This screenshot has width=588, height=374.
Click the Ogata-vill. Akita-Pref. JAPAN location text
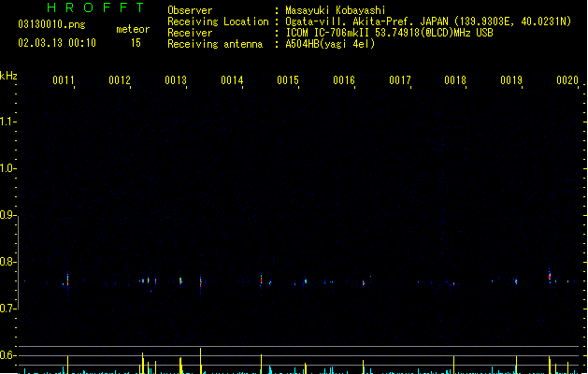428,22
